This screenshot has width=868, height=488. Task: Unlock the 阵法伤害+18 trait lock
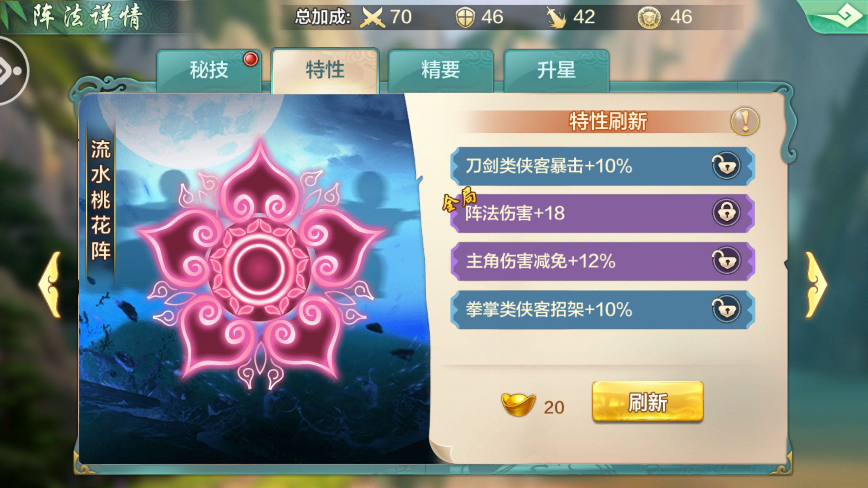point(726,213)
